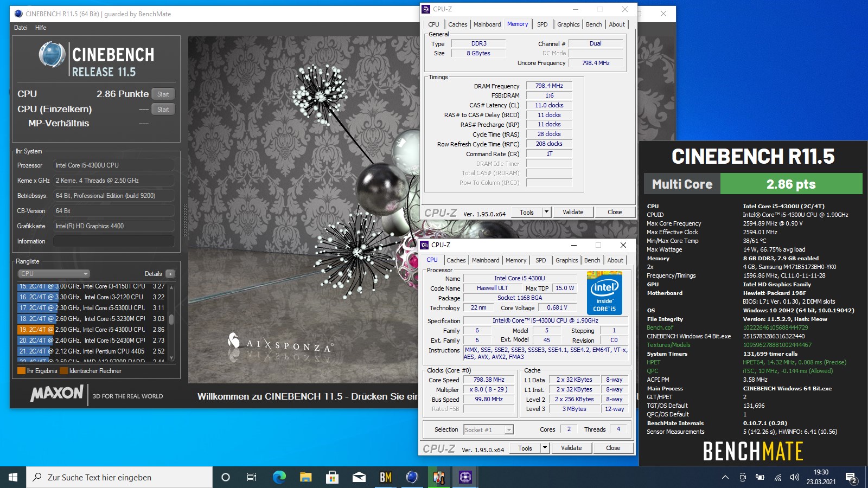
Task: Click the lower CPU-Z window title icon
Action: pyautogui.click(x=425, y=245)
